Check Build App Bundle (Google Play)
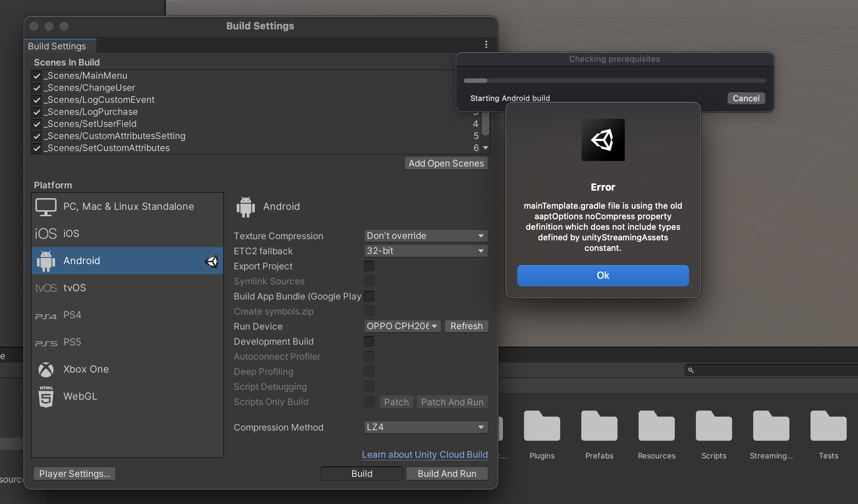This screenshot has height=504, width=858. 369,296
